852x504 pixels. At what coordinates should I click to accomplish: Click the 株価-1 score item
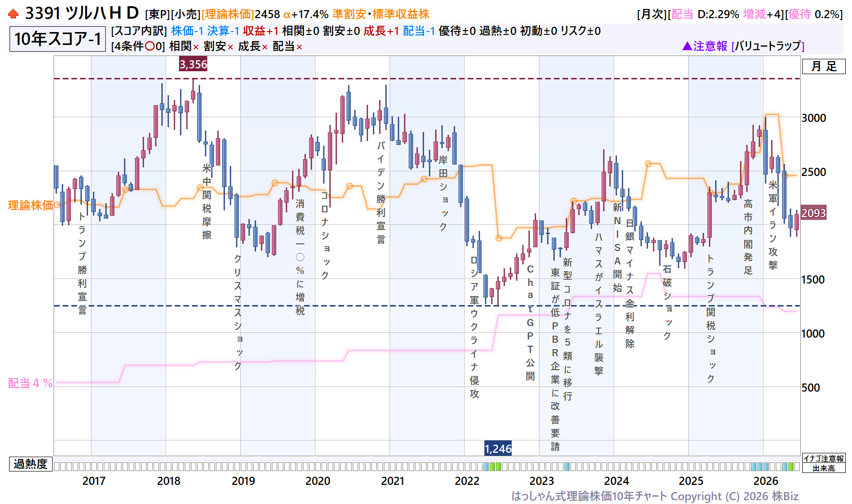(187, 31)
